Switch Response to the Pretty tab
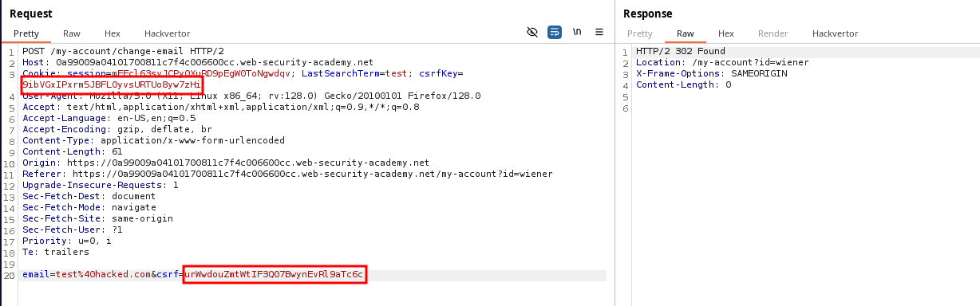The image size is (980, 306). click(639, 33)
